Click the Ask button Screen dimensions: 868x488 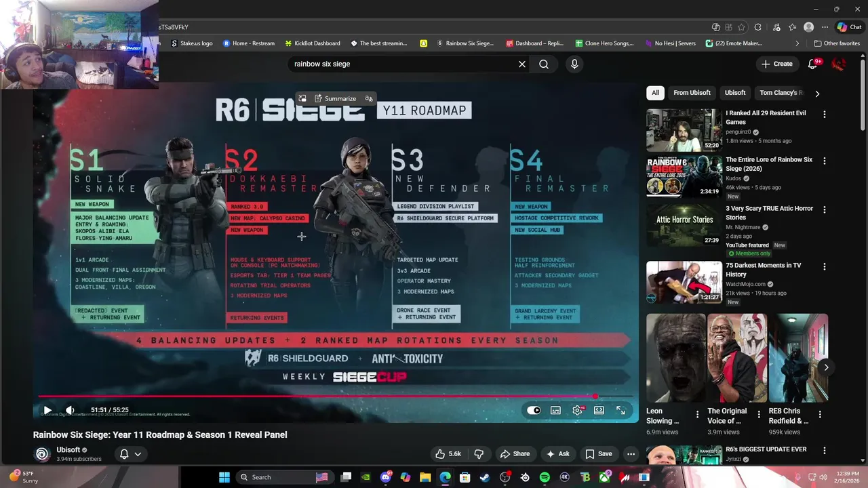point(558,454)
